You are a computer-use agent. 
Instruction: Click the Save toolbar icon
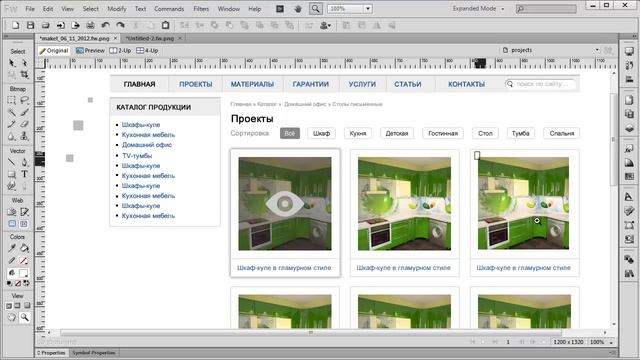click(30, 25)
